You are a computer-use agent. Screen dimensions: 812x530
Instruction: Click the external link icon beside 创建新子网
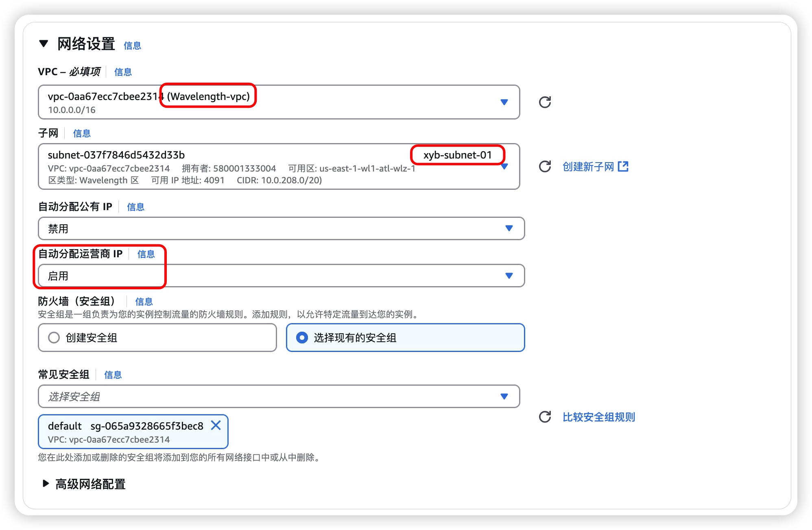[623, 167]
